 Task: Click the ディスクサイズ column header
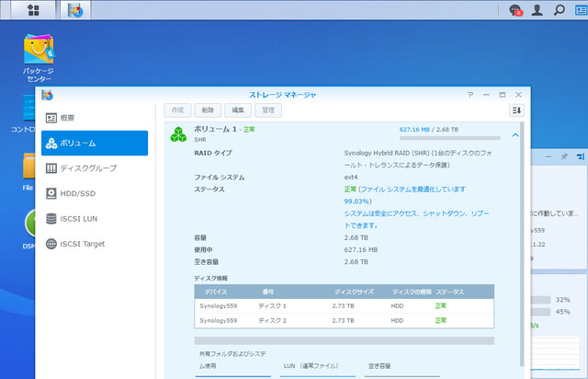(354, 292)
